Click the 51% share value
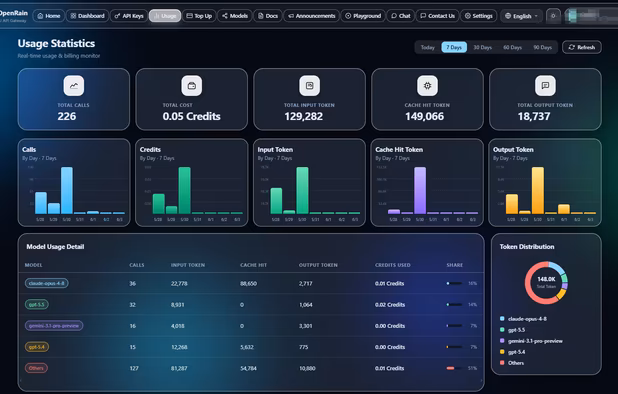618x394 pixels. pos(472,368)
